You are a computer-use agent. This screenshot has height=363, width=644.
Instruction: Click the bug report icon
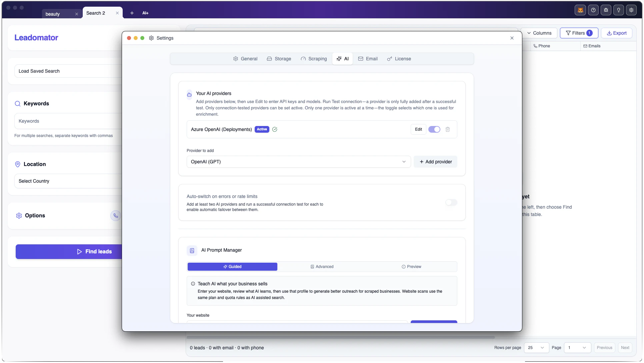tap(606, 10)
